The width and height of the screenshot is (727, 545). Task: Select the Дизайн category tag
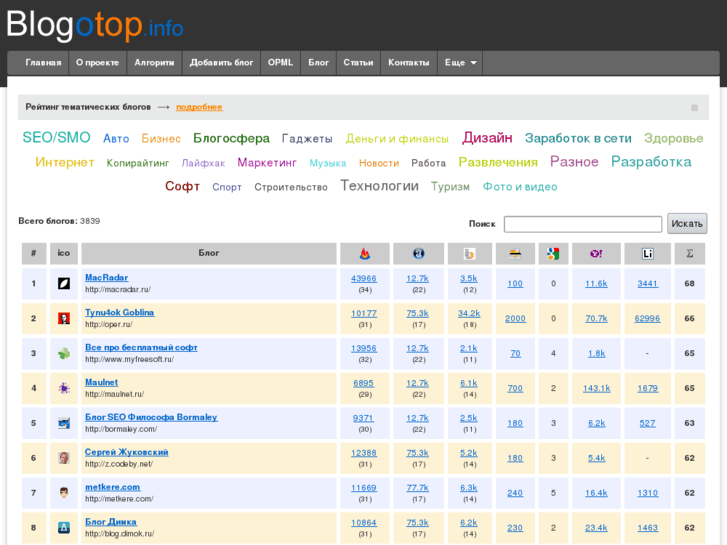pos(487,137)
